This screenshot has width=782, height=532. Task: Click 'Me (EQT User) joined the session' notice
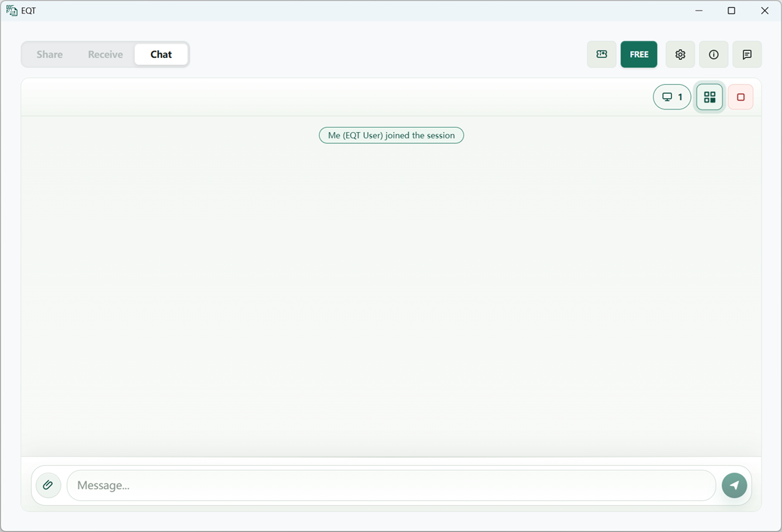point(392,135)
